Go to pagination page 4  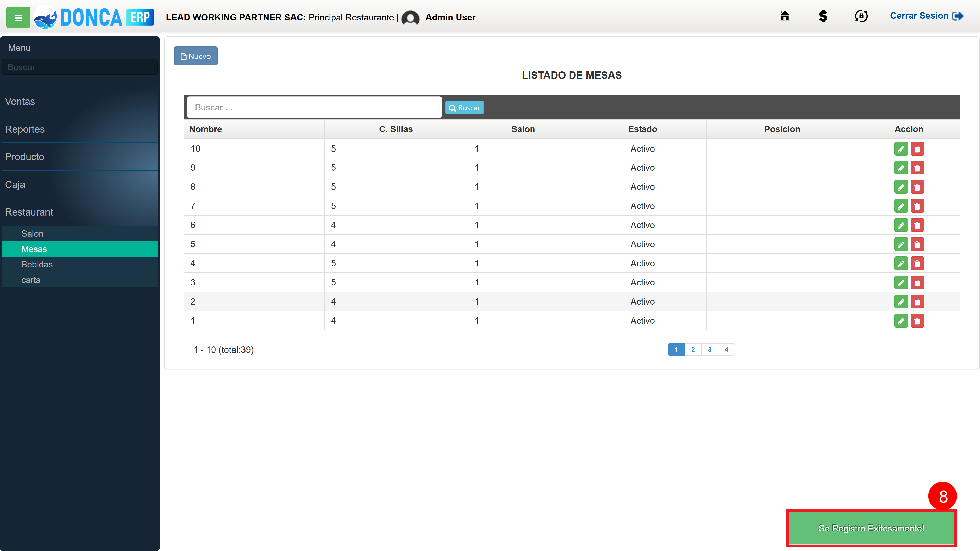(x=726, y=349)
